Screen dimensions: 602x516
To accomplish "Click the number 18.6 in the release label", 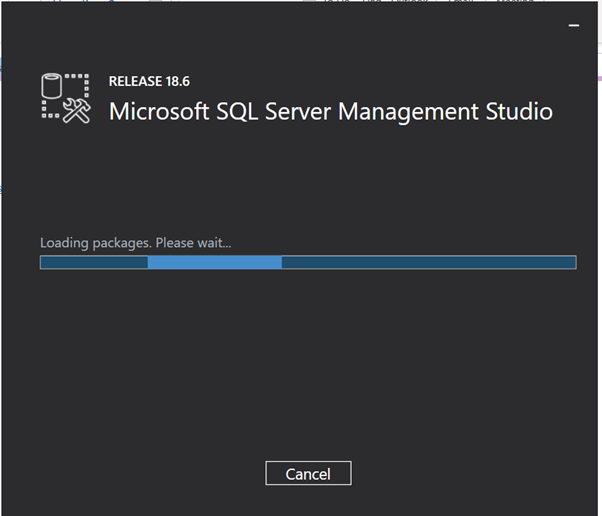I will 173,80.
